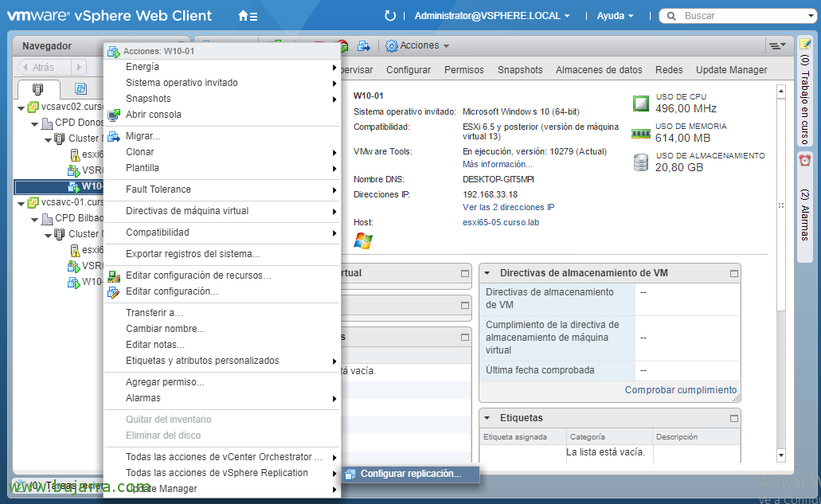Choose Cambiar nombre from the context menu
This screenshot has height=504, width=821.
pos(222,329)
